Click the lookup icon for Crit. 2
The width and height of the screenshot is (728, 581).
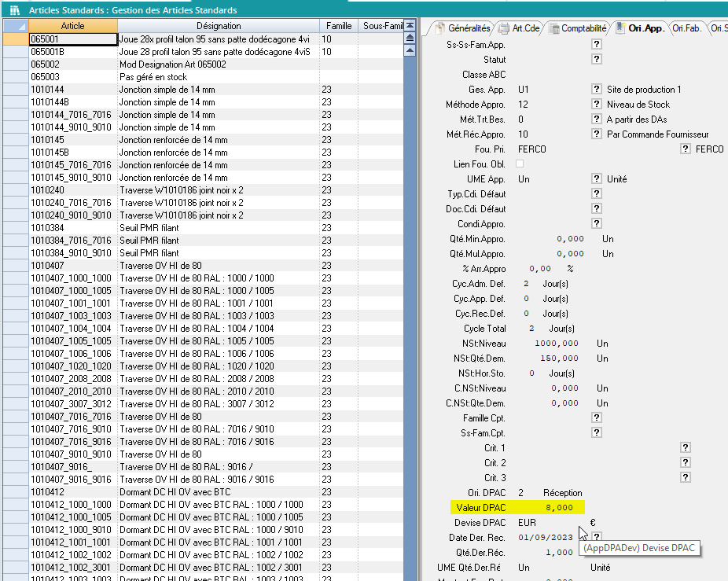tap(686, 463)
